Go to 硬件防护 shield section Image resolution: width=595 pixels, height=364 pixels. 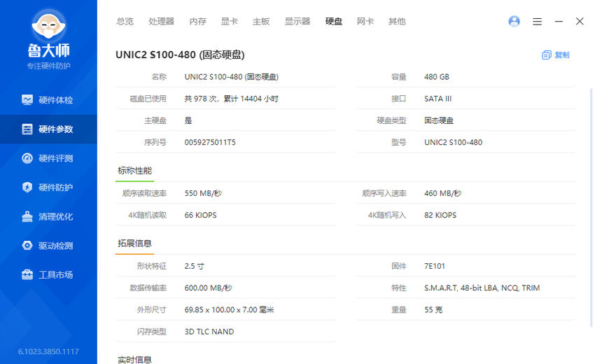tap(48, 188)
